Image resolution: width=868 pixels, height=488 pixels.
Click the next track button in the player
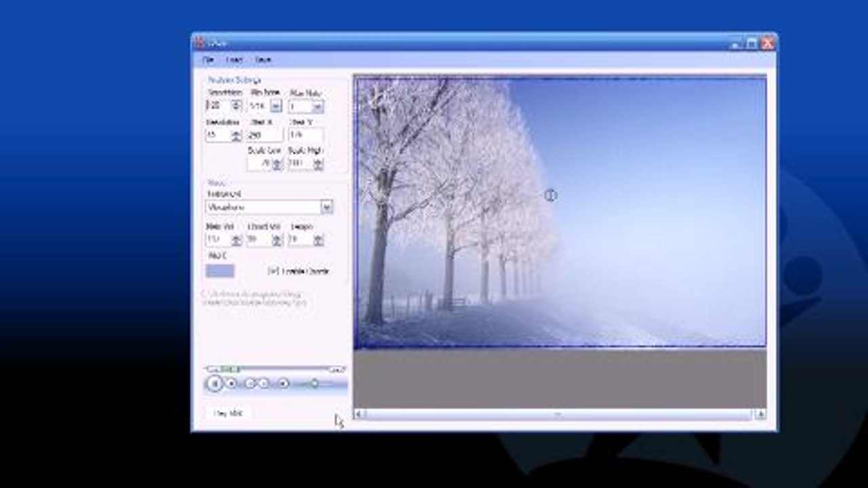[x=264, y=384]
